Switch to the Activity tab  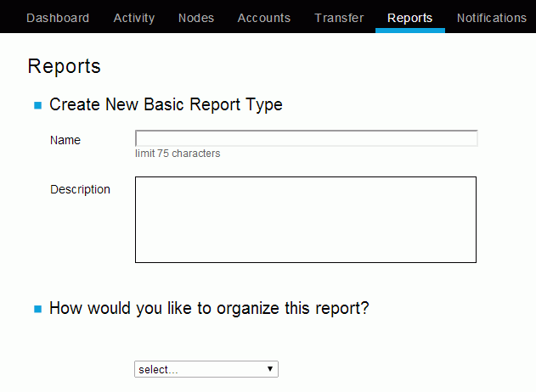(133, 18)
